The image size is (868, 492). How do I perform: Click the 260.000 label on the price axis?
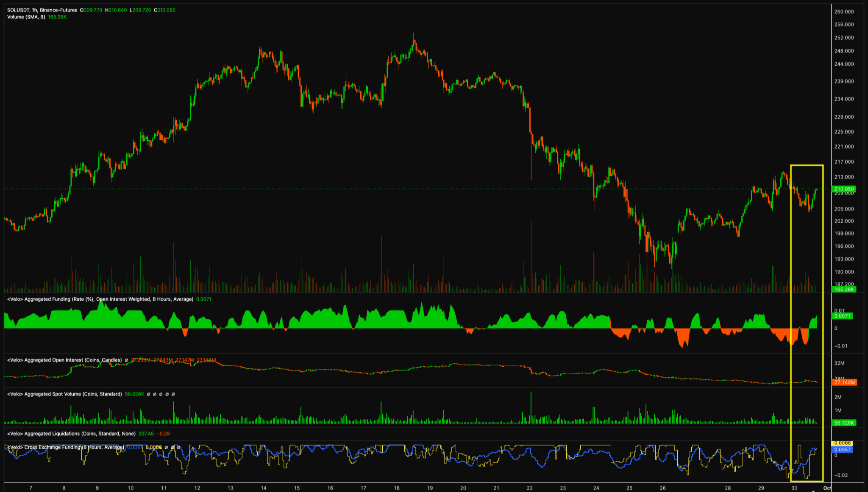tap(844, 12)
